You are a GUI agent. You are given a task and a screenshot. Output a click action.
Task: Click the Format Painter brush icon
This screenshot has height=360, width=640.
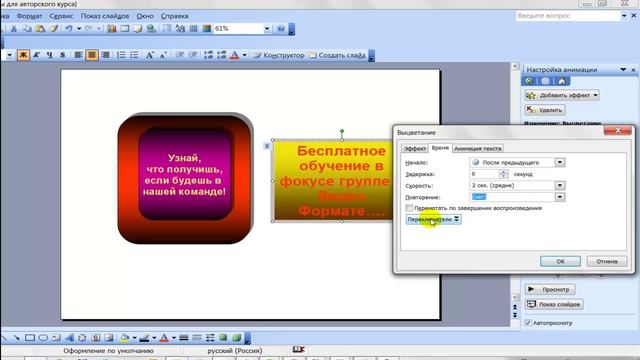point(53,29)
